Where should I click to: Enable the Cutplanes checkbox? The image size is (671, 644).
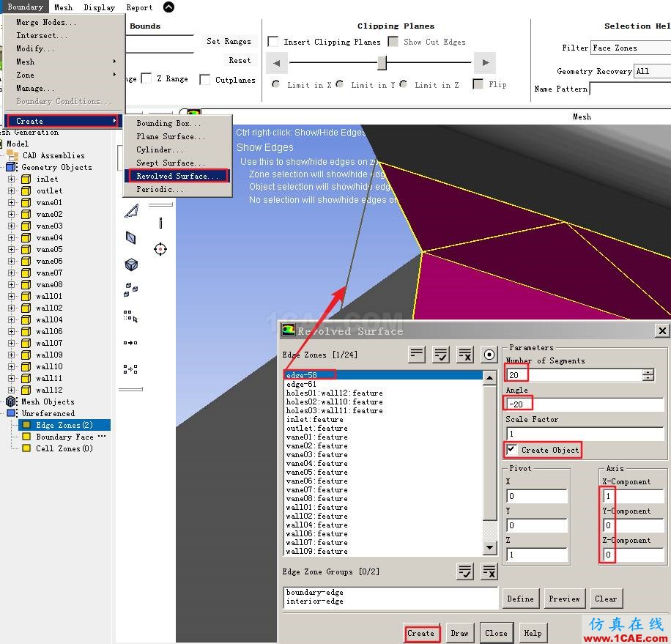204,80
